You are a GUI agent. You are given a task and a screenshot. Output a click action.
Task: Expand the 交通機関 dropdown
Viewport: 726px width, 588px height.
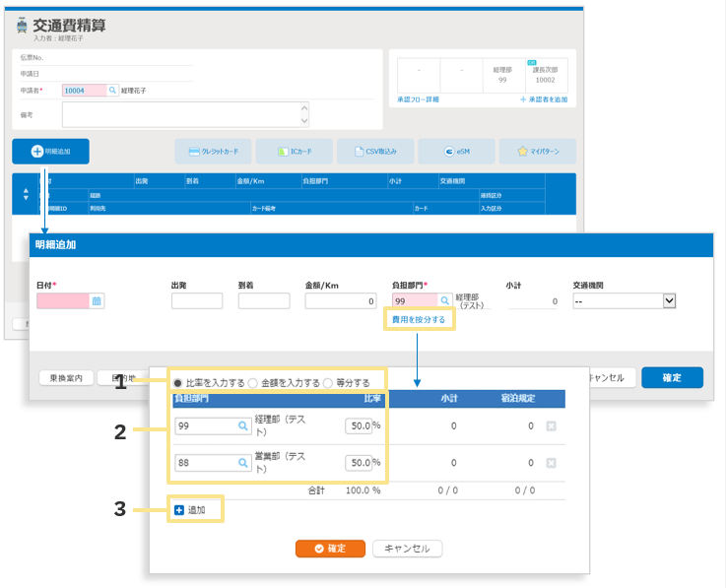(669, 301)
